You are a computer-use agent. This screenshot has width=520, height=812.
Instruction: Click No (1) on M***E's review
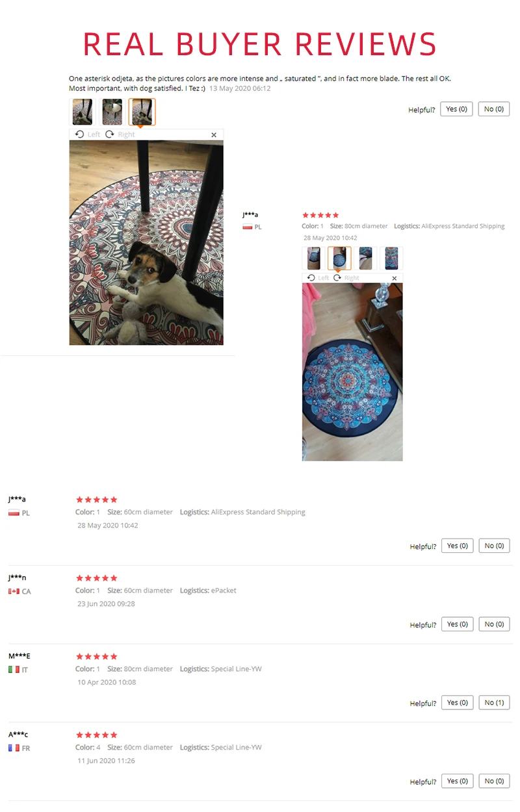tap(494, 703)
